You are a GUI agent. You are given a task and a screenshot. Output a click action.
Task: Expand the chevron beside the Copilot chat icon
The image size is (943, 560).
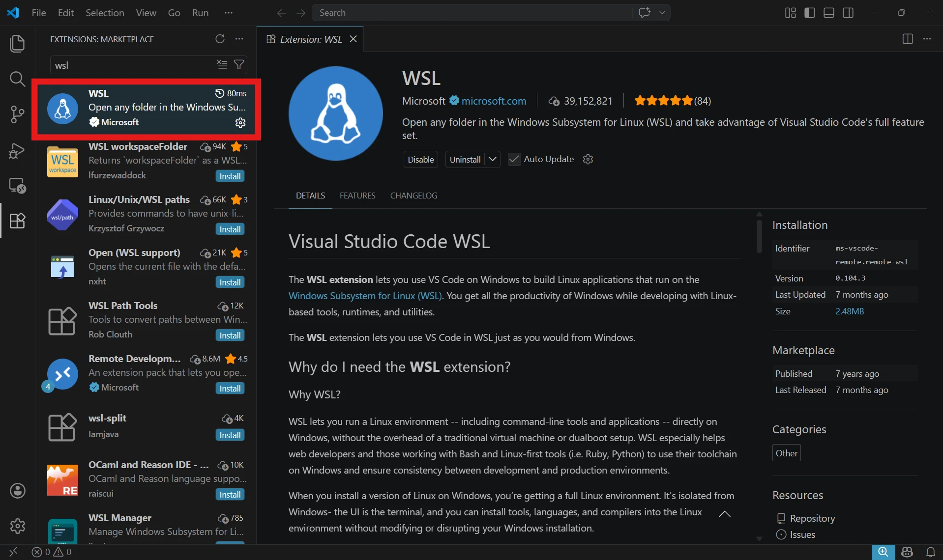tap(662, 13)
